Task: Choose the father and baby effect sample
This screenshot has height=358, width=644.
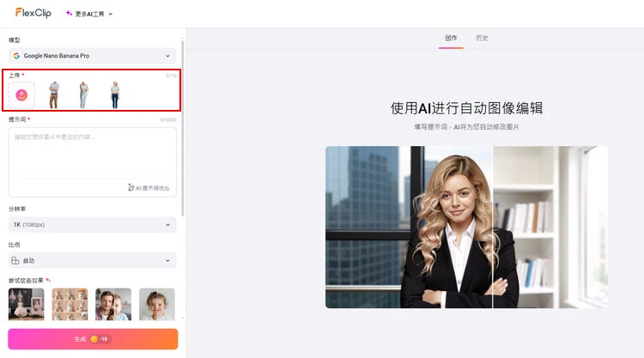Action: point(113,305)
